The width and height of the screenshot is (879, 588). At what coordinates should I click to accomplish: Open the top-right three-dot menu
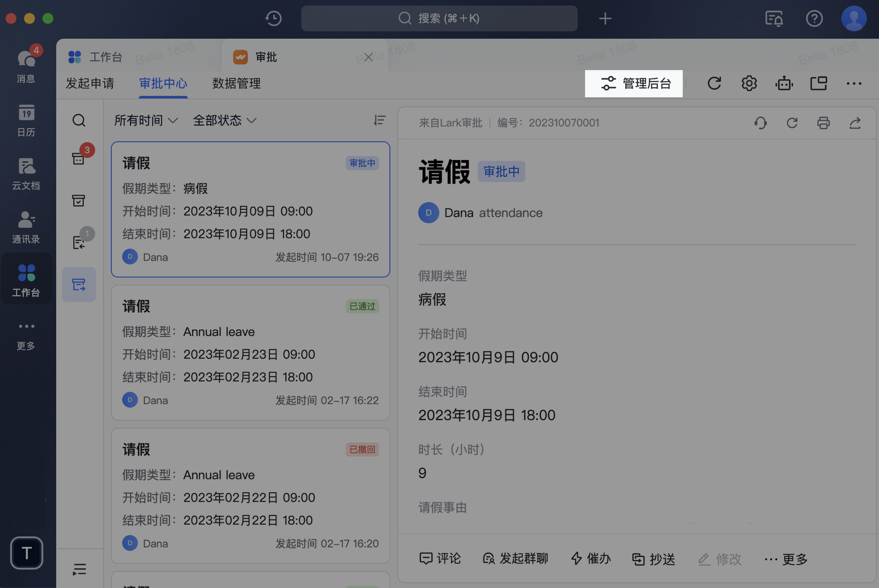pos(854,83)
